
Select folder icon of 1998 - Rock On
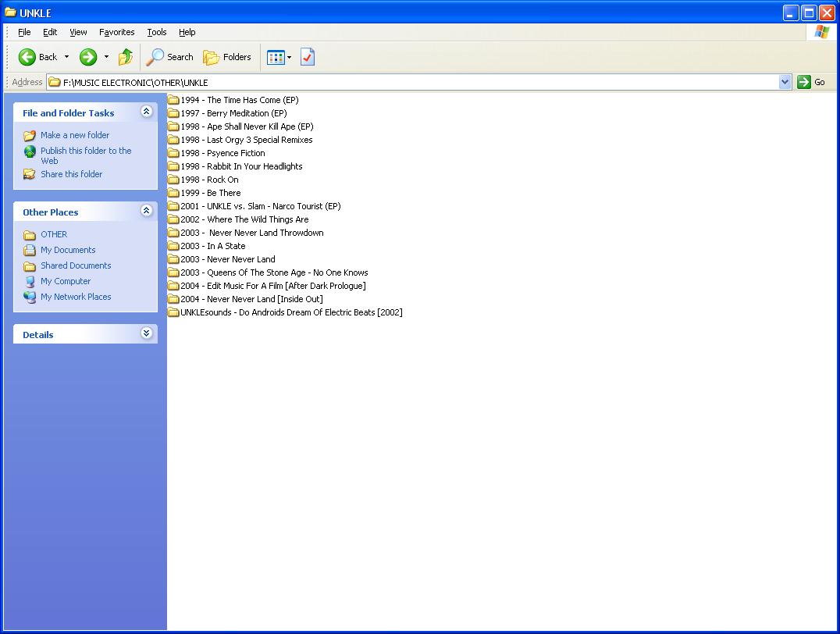[x=173, y=180]
